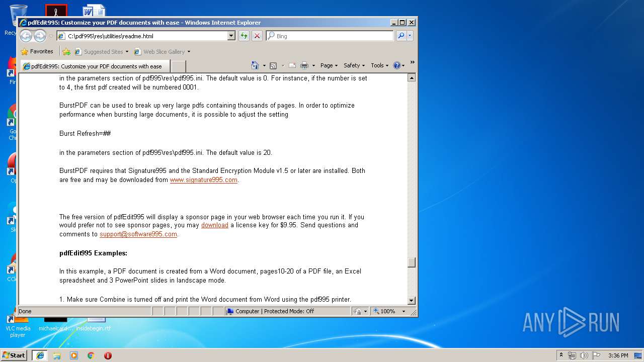Open the Tools menu
The width and height of the screenshot is (644, 362).
[379, 65]
